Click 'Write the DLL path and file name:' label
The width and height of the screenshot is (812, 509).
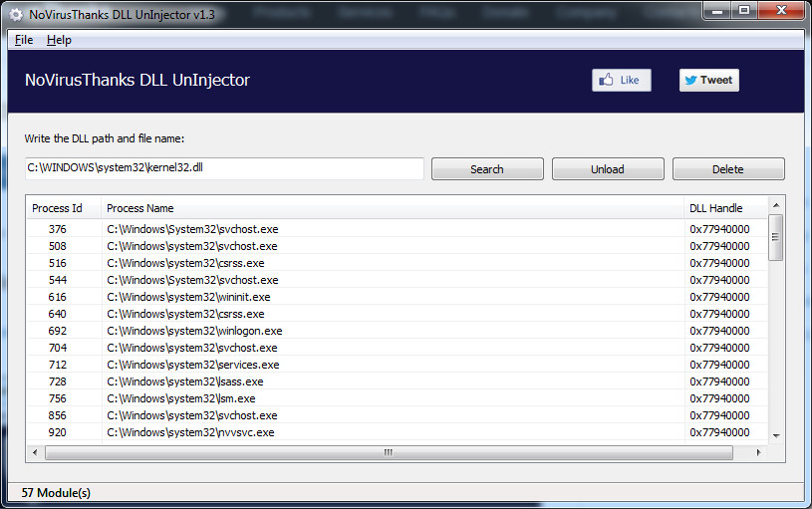pos(104,138)
